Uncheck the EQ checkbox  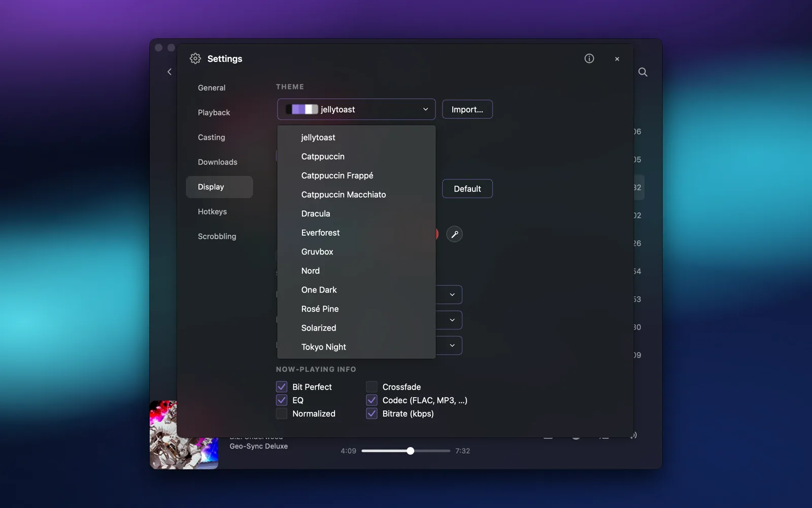tap(282, 400)
